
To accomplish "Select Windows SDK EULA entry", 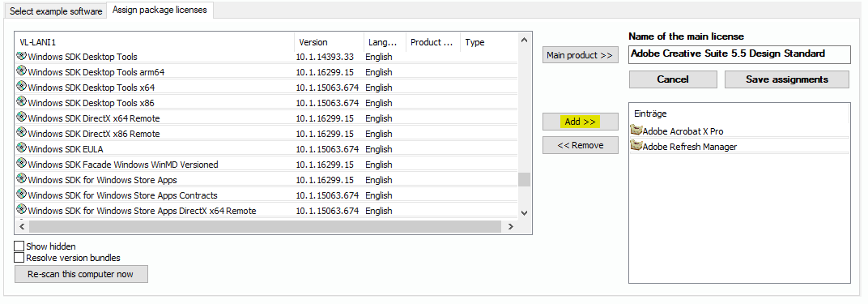I will (x=266, y=149).
